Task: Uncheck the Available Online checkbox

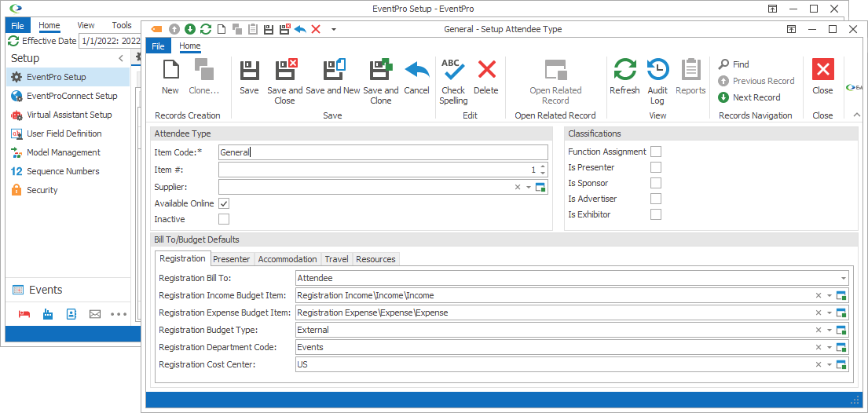Action: [x=224, y=203]
